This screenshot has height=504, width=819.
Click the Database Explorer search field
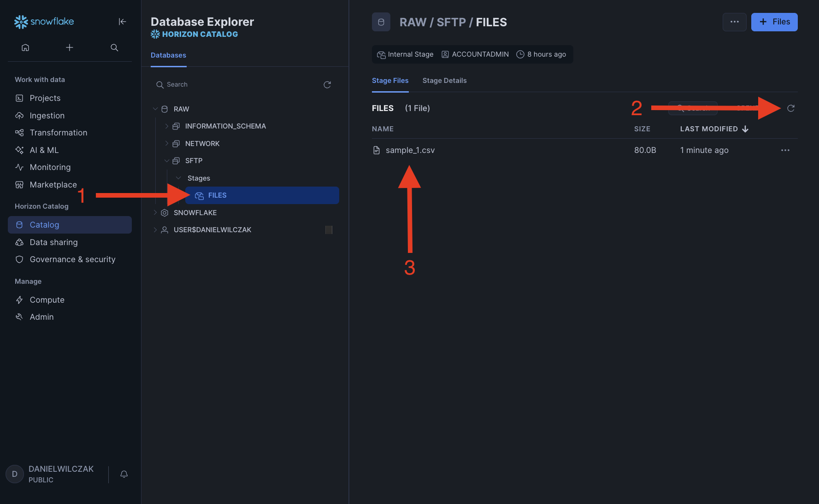point(240,85)
